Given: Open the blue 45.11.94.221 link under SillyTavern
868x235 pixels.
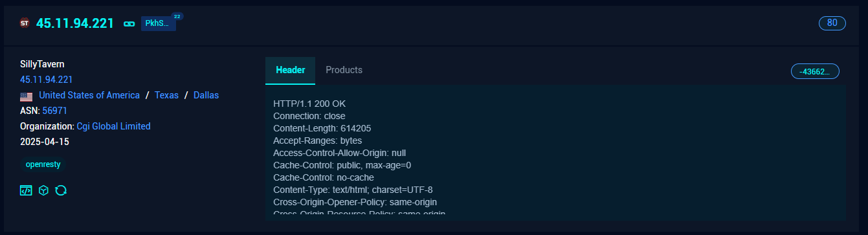Looking at the screenshot, I should click(x=47, y=80).
